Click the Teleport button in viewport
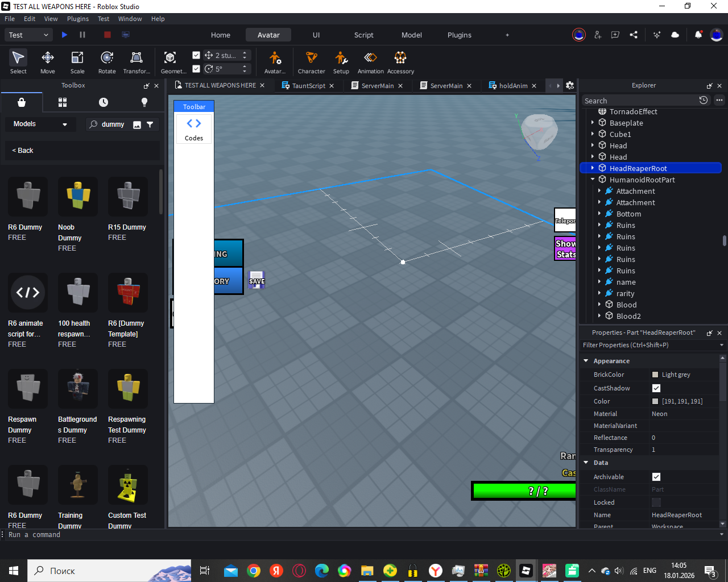This screenshot has width=728, height=582. [565, 220]
